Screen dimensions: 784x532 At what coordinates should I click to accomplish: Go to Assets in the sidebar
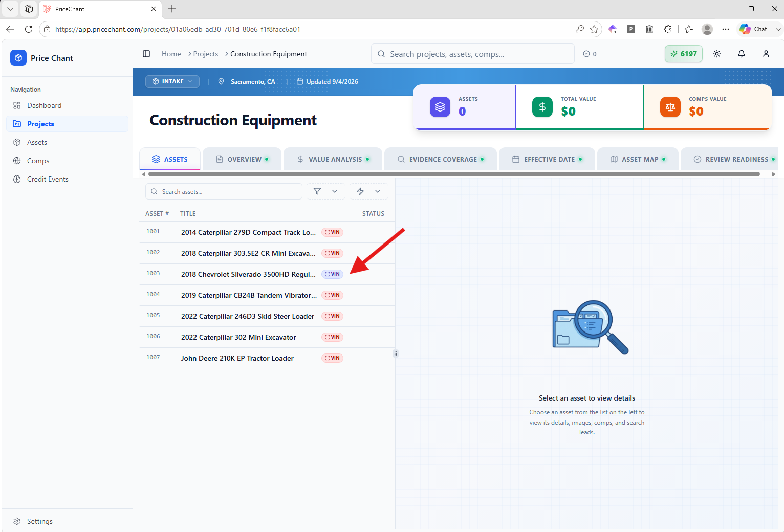(68, 142)
